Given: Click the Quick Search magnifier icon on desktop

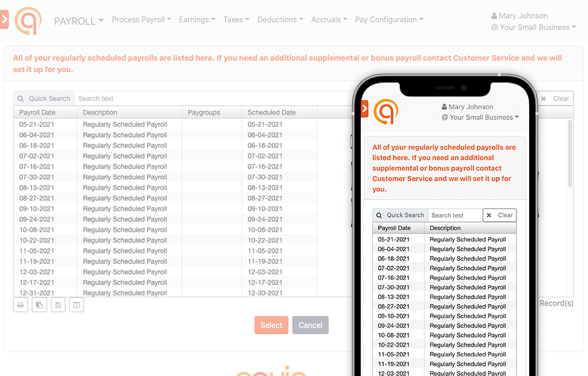Looking at the screenshot, I should 21,99.
